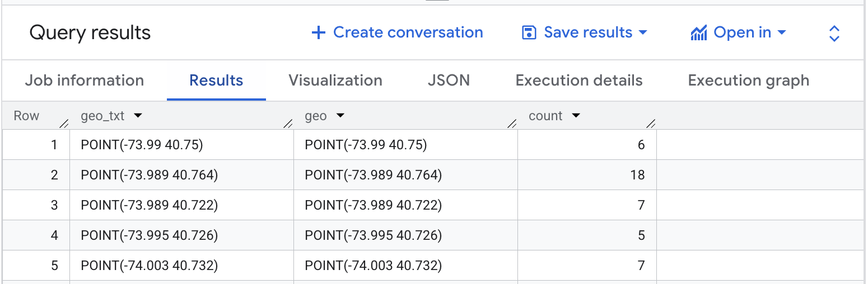Open the geo_txt column sort menu
The height and width of the screenshot is (284, 868).
(x=138, y=116)
